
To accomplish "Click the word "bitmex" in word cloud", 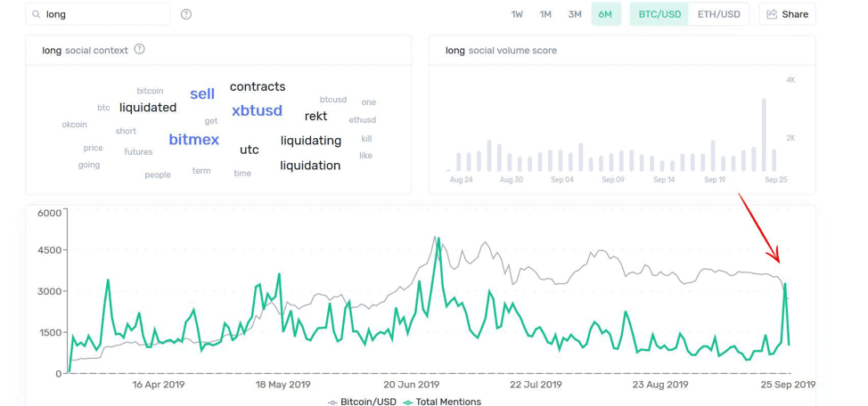I will click(193, 140).
